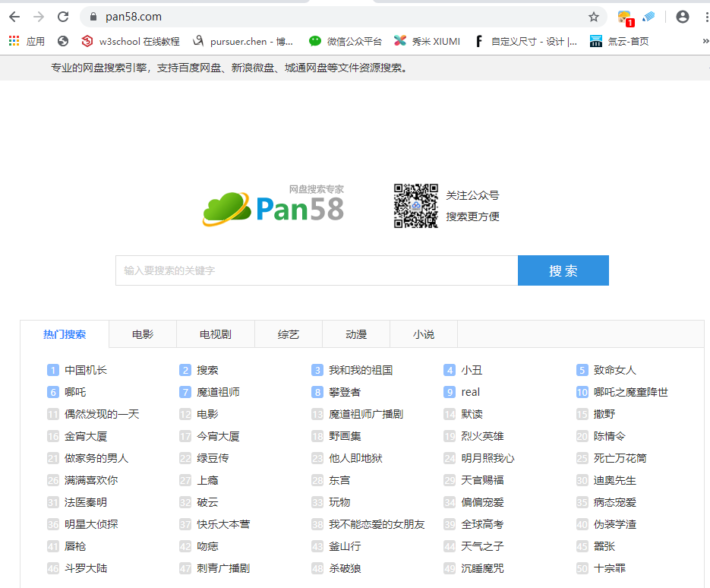
Task: Bookmark this page with star icon
Action: point(594,17)
